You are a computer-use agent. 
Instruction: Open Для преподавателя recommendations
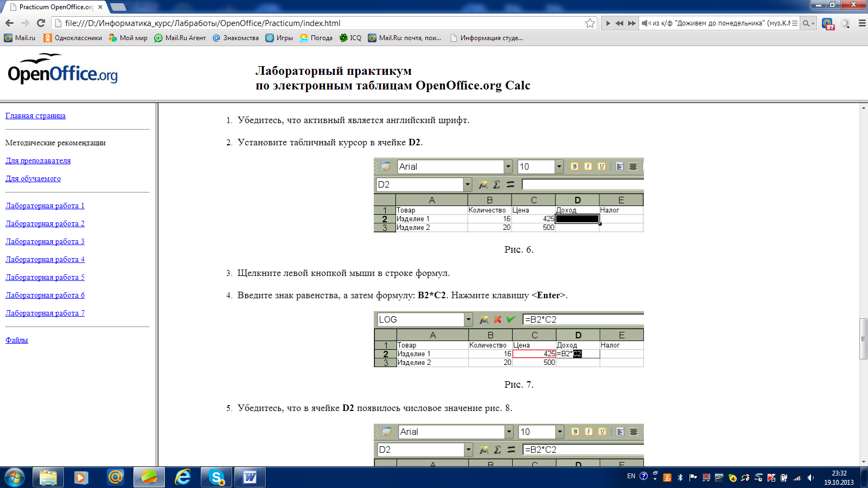tap(38, 160)
